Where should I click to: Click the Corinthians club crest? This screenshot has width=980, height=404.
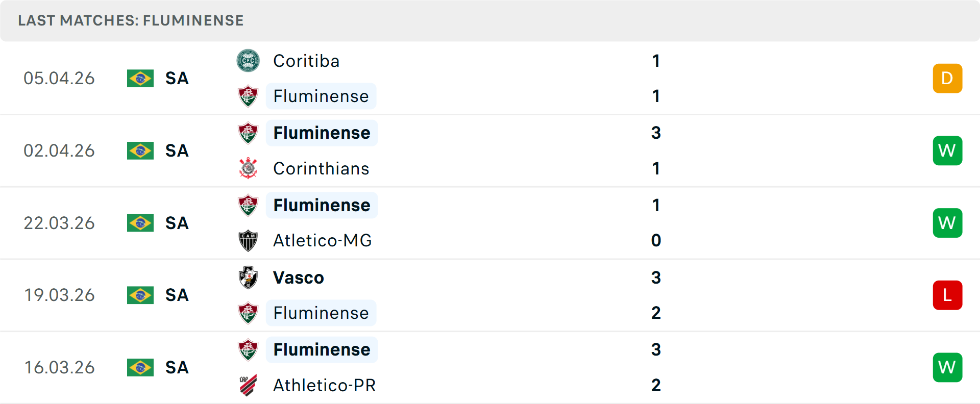249,168
